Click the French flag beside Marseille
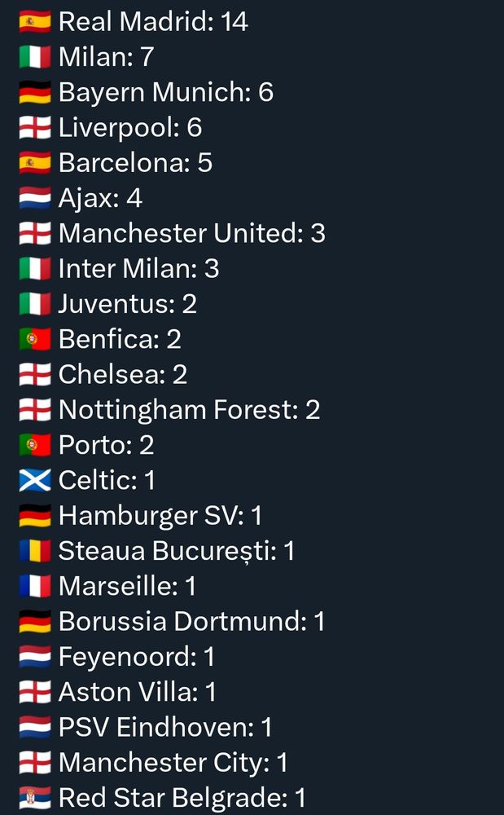 pyautogui.click(x=35, y=587)
